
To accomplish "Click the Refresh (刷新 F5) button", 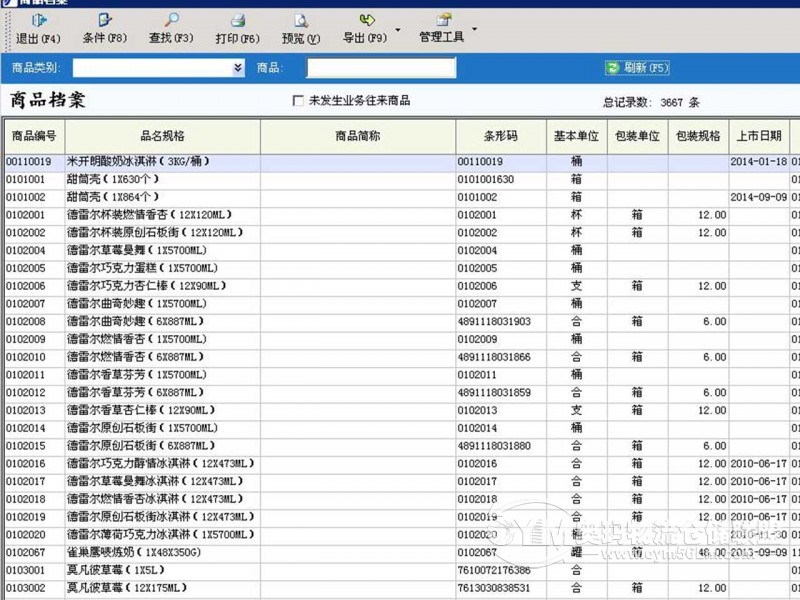I will 637,68.
